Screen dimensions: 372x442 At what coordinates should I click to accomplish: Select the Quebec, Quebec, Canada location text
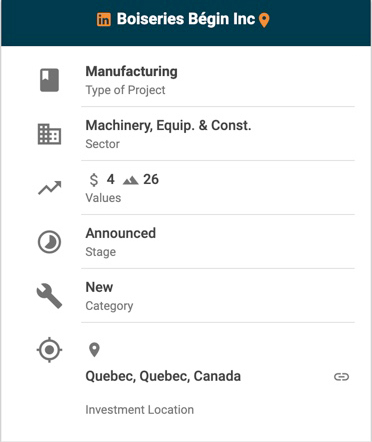pyautogui.click(x=163, y=376)
